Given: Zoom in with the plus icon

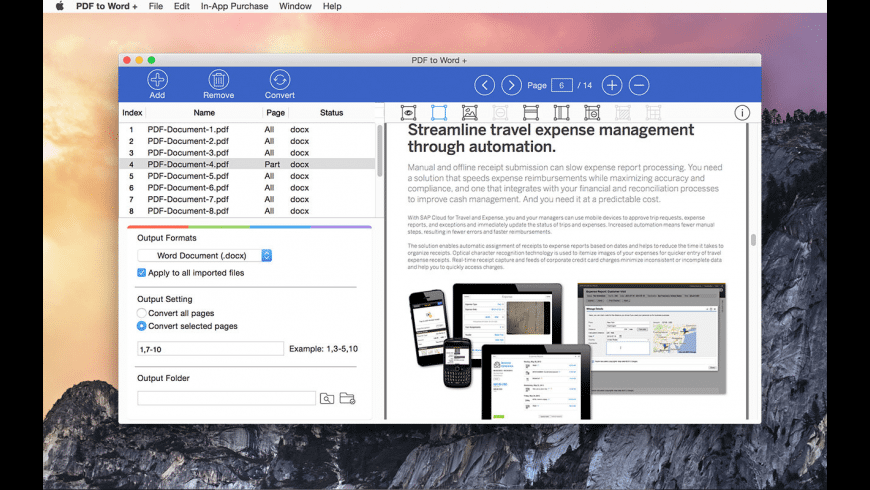Looking at the screenshot, I should click(612, 85).
